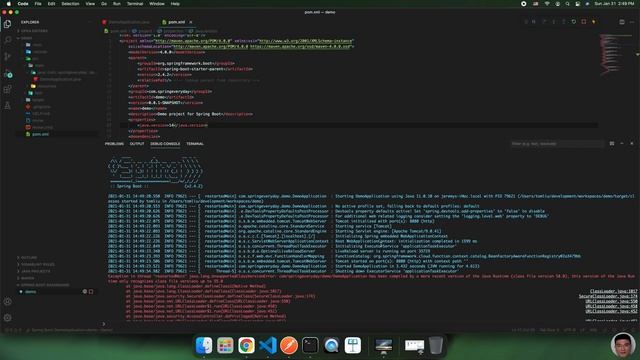Open the Run and Debug view

[x=7, y=74]
